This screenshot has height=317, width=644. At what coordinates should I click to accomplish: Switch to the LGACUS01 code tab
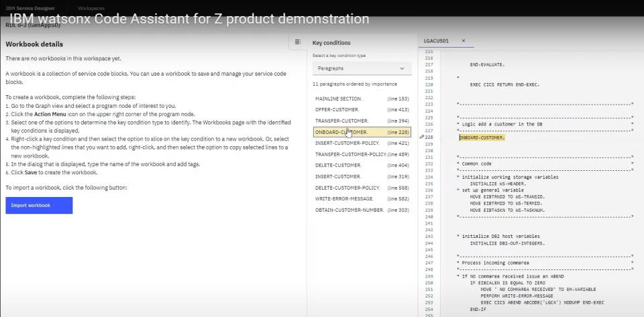[x=436, y=41]
